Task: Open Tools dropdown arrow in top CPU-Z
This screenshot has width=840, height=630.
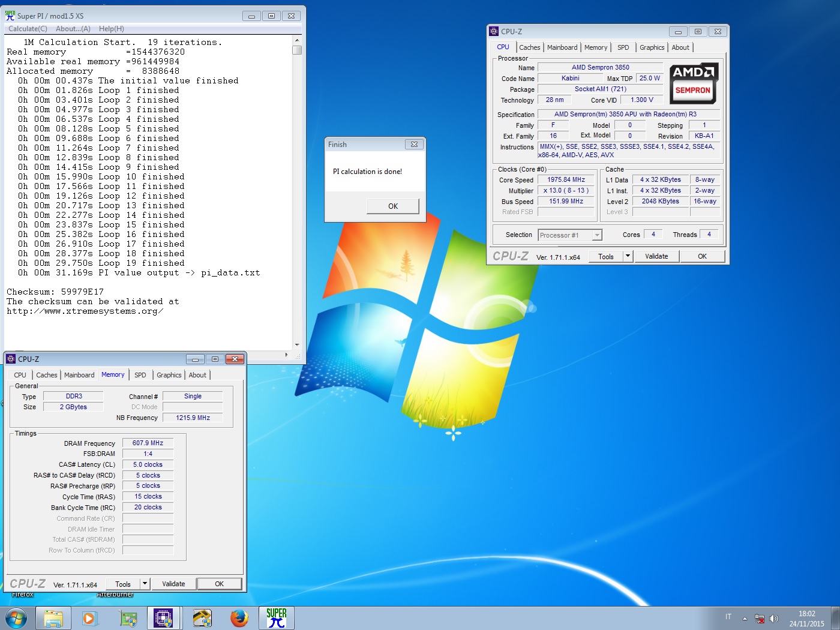Action: click(x=628, y=256)
